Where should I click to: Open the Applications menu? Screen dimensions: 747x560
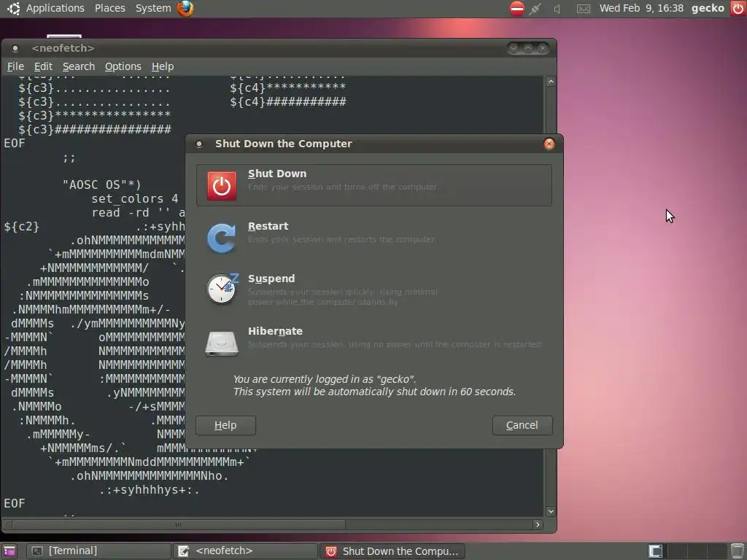[55, 8]
